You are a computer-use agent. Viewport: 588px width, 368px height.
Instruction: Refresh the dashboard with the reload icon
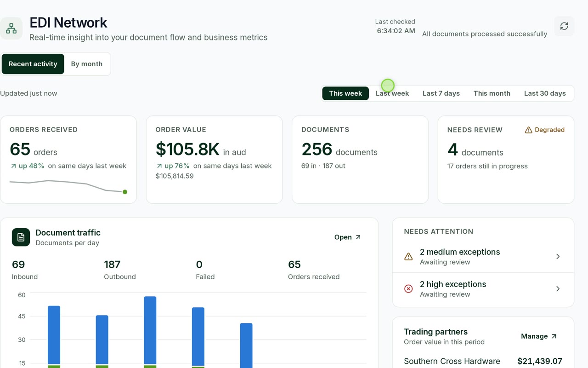coord(564,26)
